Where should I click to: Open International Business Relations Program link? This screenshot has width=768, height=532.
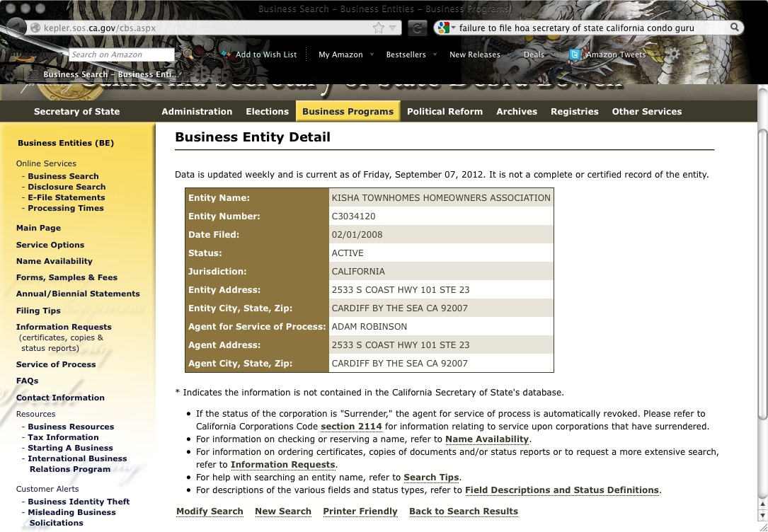point(77,464)
